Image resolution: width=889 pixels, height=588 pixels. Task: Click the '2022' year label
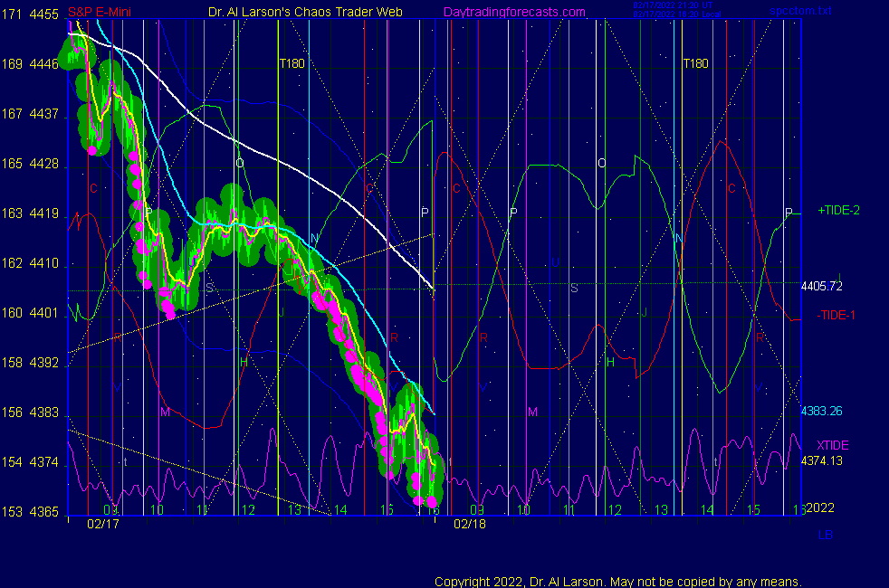[x=820, y=507]
